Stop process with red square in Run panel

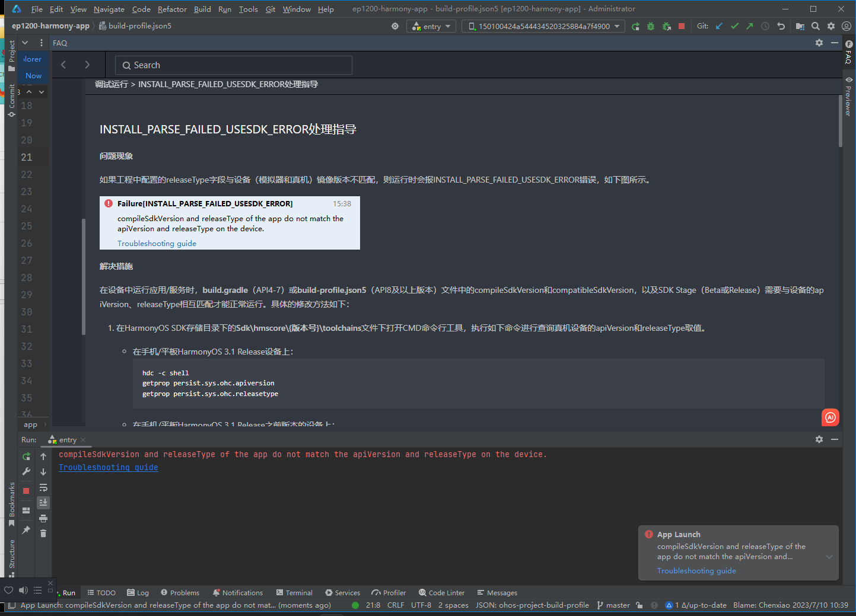tap(26, 491)
